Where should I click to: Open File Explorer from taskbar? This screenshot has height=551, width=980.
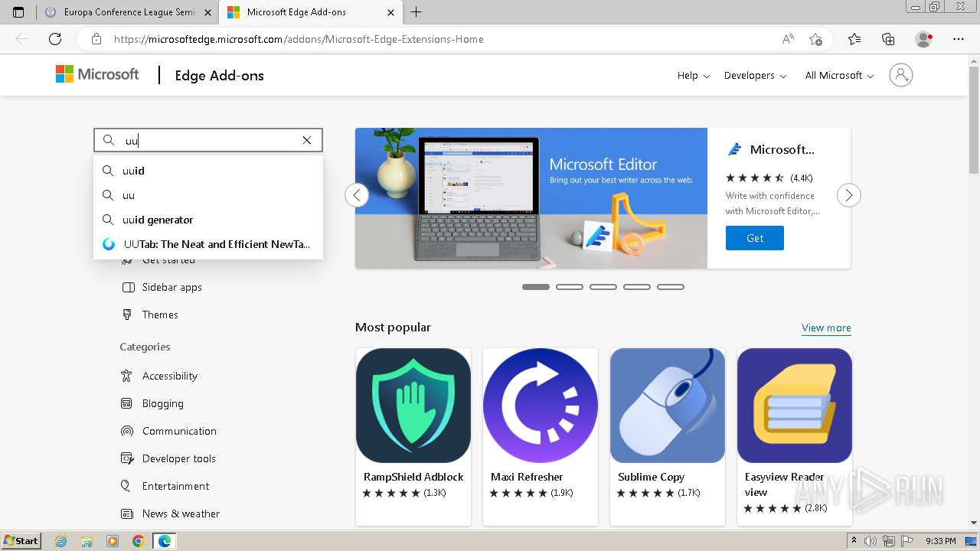(x=87, y=541)
